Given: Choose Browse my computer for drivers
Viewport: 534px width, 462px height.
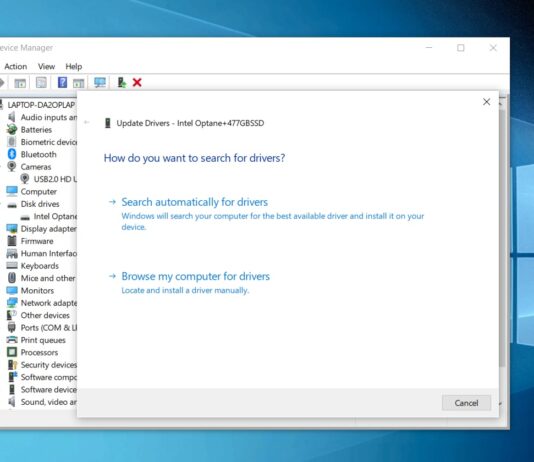Looking at the screenshot, I should [x=195, y=276].
